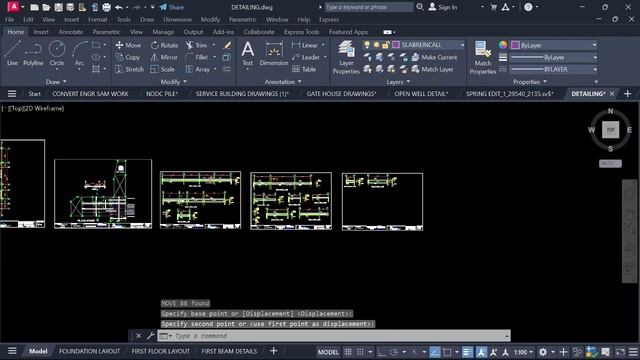Click Make Current layer button

point(434,58)
